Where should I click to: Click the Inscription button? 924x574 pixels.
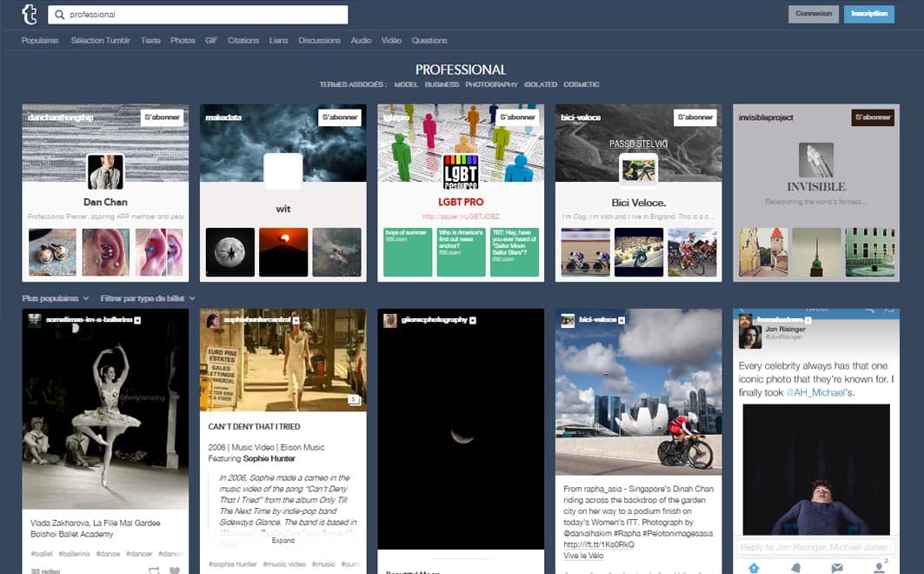[x=868, y=14]
